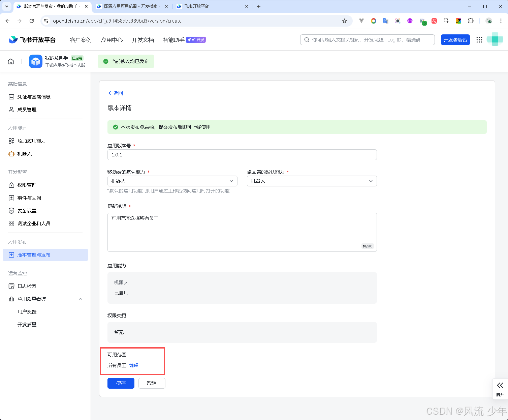Click the 返回 back link
This screenshot has height=420, width=508.
point(116,93)
